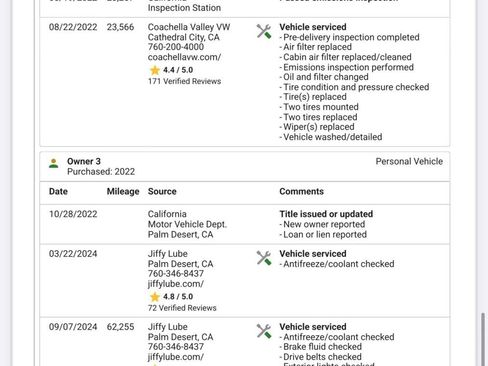Click wrench icon for 03/22/2024 service entry
The width and height of the screenshot is (488, 366).
click(x=264, y=258)
